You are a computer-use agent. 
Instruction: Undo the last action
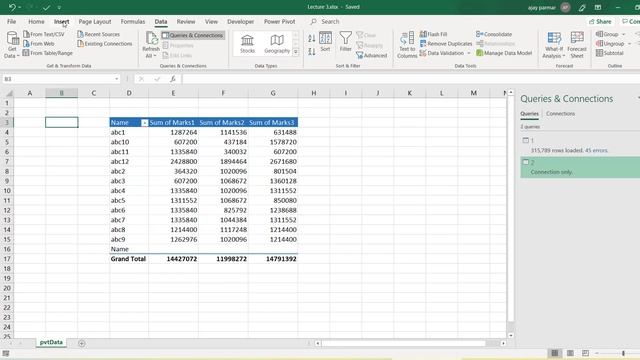pyautogui.click(x=12, y=7)
